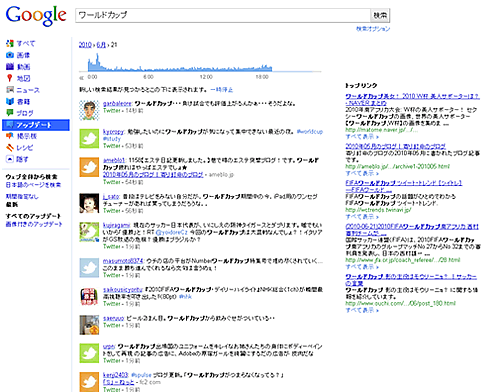Open saikousityoritu's username link
This screenshot has height=392, width=500.
coord(123,289)
